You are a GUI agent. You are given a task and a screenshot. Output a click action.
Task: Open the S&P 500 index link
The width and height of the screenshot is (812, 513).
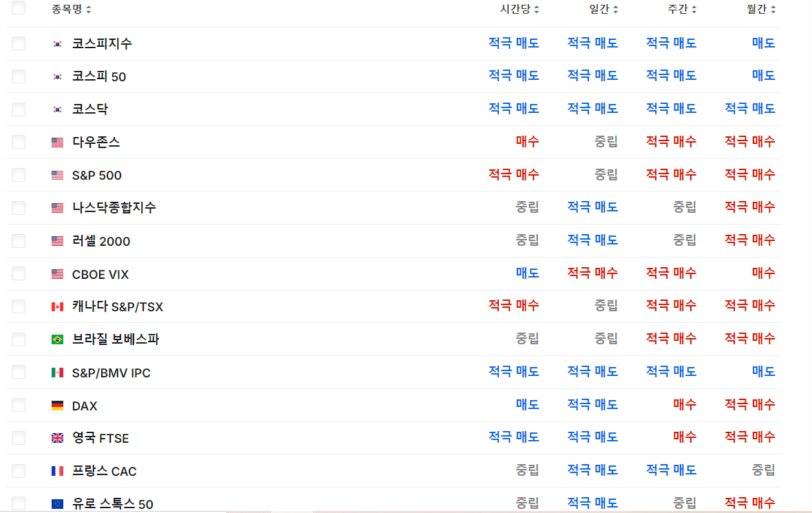point(97,175)
